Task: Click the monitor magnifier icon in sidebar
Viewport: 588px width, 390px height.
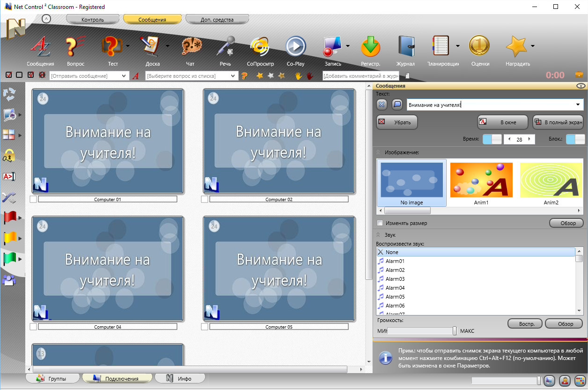Action: (x=9, y=115)
